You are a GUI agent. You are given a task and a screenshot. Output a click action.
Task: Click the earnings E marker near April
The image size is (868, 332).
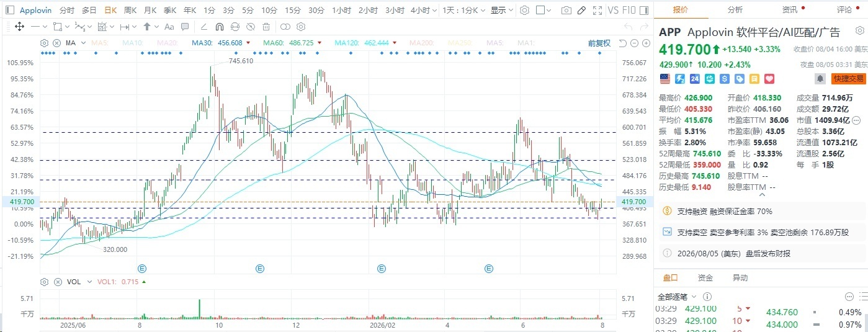[x=490, y=269]
